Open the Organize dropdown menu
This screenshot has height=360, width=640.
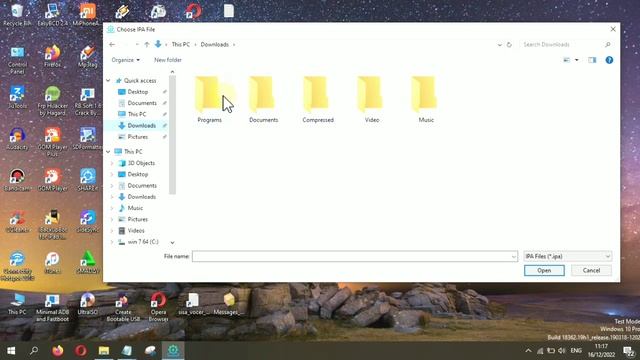tap(125, 60)
